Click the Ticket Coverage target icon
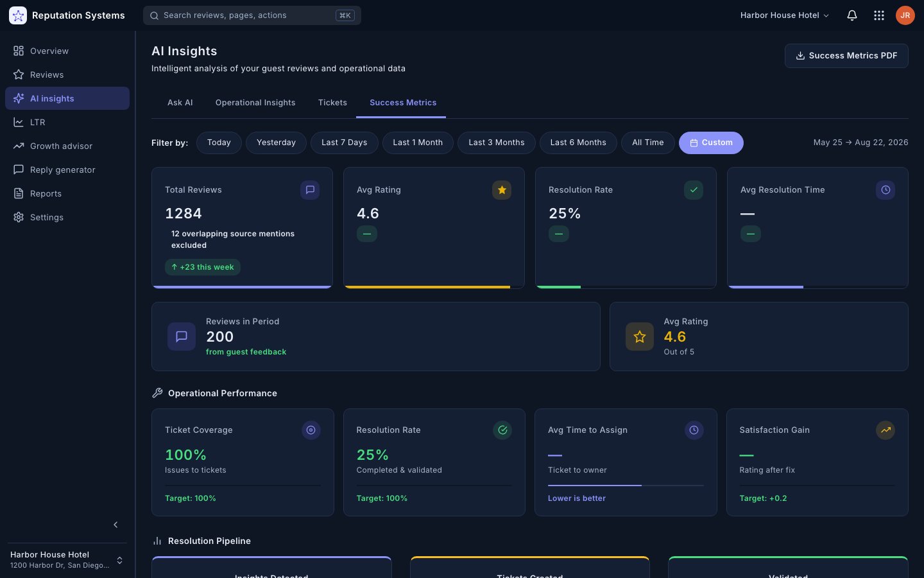 [x=311, y=430]
